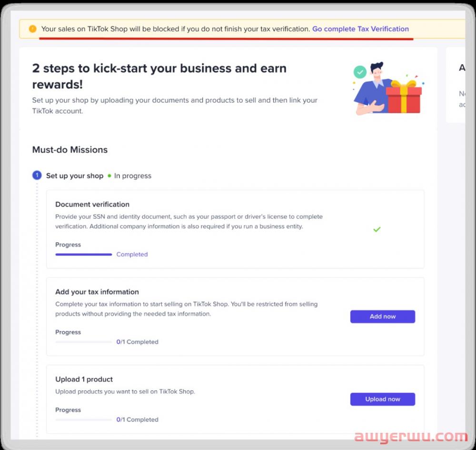The height and width of the screenshot is (450, 476).
Task: Click the tax verification warning message text
Action: [x=176, y=29]
